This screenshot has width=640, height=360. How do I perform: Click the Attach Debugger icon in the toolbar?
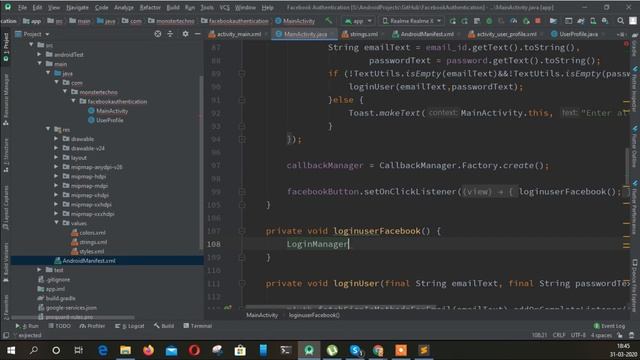click(x=526, y=21)
